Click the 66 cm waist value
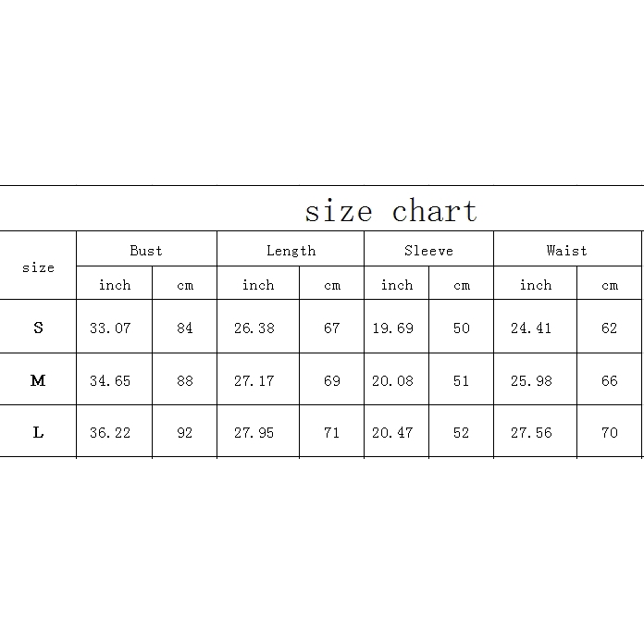644x644 pixels. [x=609, y=380]
